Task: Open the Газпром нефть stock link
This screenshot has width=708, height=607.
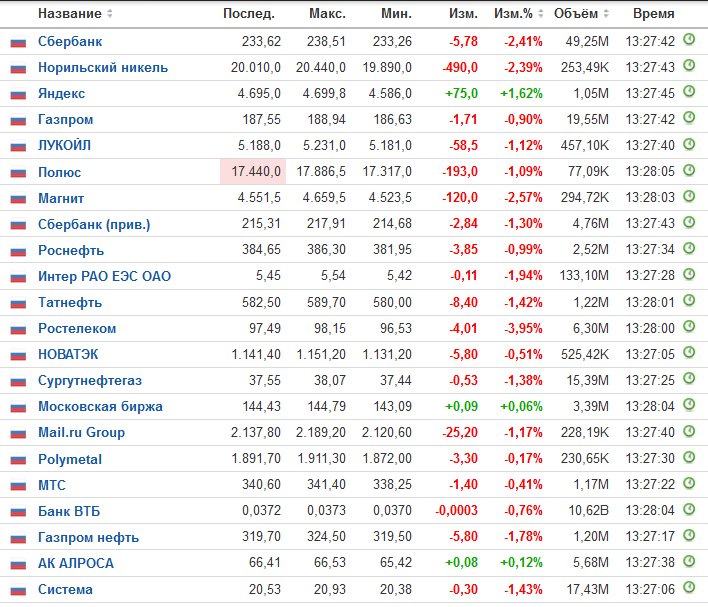Action: point(88,537)
